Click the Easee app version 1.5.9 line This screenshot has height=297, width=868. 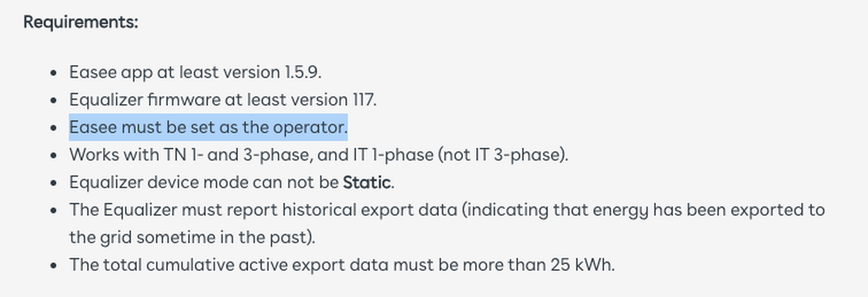195,72
